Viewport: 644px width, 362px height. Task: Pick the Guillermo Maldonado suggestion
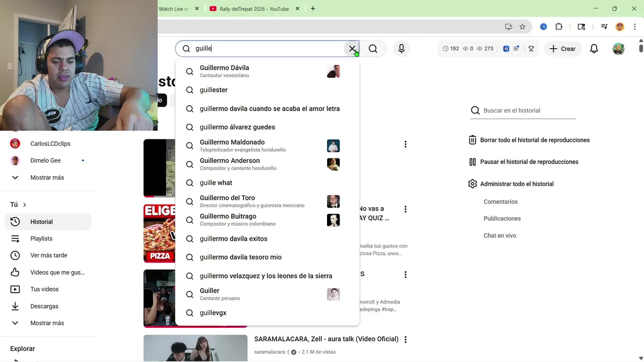[267, 146]
